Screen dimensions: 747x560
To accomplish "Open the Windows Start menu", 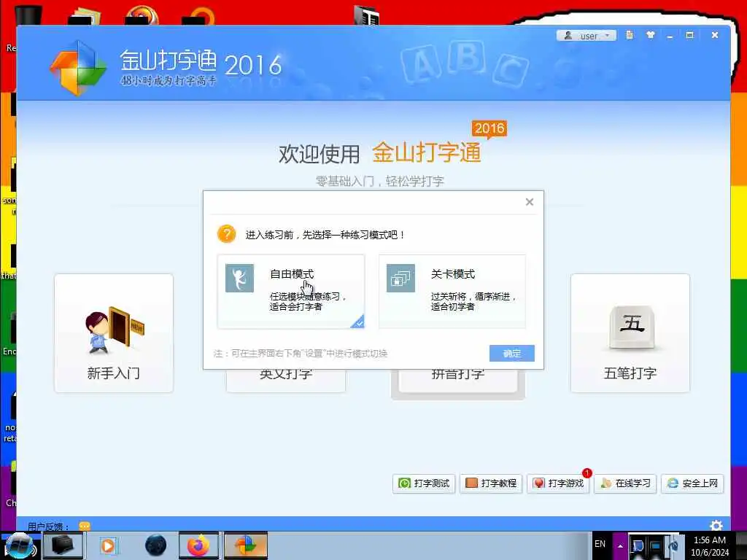I will click(20, 545).
